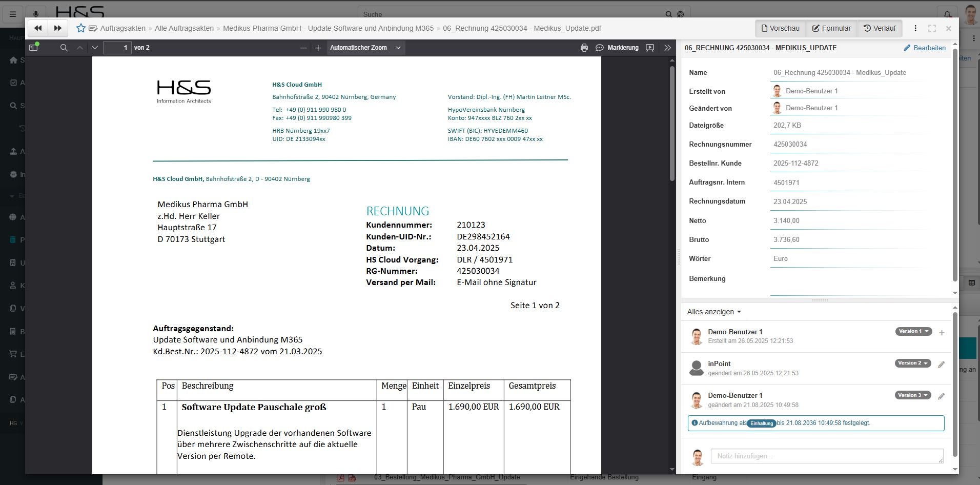The image size is (980, 485).
Task: Open the Medikus Pharma GmbH breadcrumb link
Action: click(x=328, y=28)
